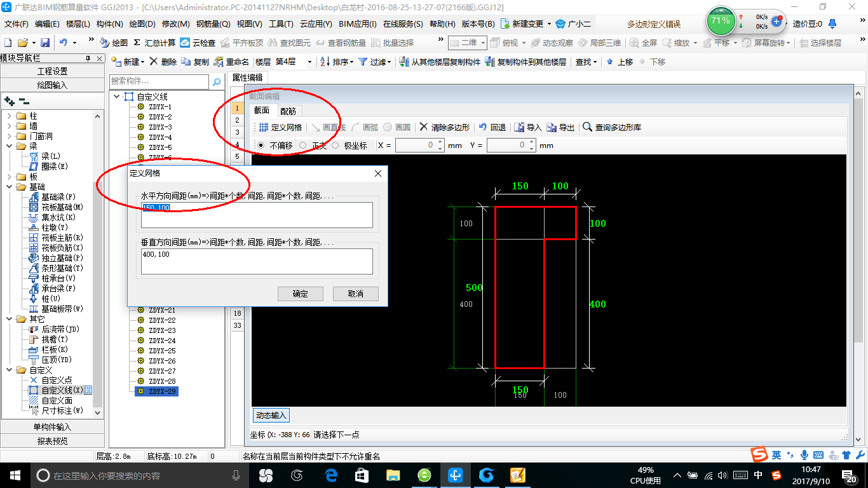Click the new file icon in the toolbar
The height and width of the screenshot is (488, 868).
pyautogui.click(x=8, y=43)
